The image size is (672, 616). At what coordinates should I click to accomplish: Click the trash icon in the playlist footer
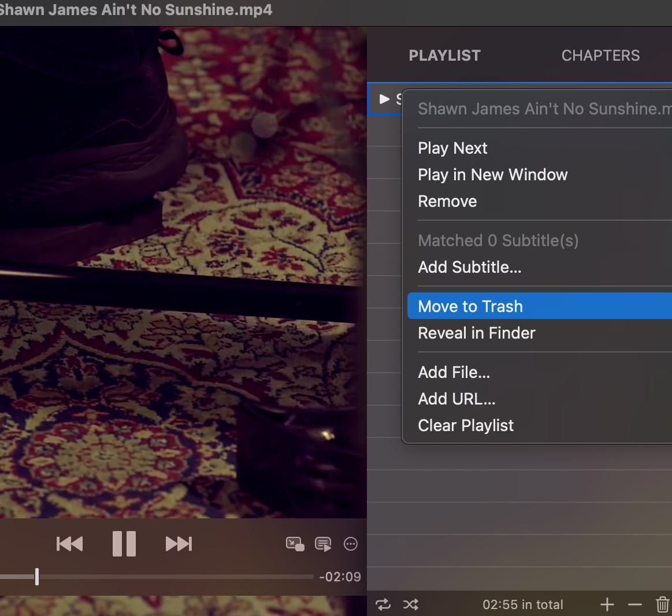tap(663, 604)
